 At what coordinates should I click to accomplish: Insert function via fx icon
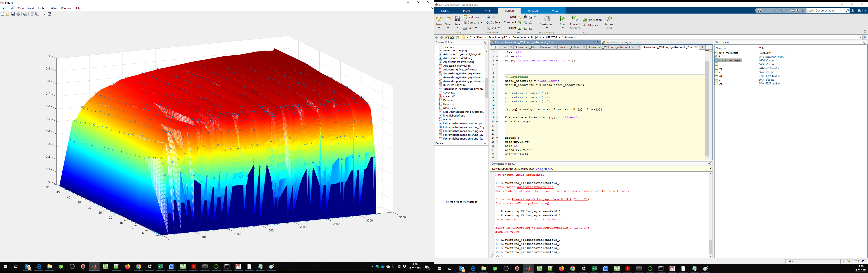coord(525,17)
